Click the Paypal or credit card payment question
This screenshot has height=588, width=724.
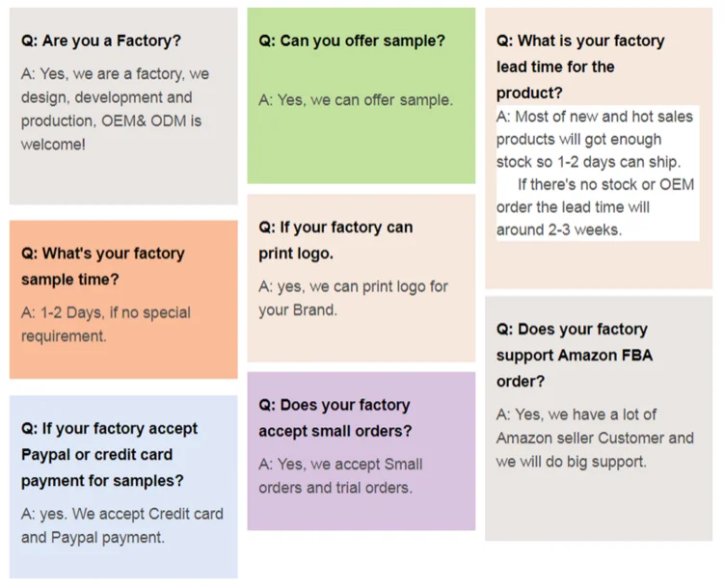click(x=109, y=454)
